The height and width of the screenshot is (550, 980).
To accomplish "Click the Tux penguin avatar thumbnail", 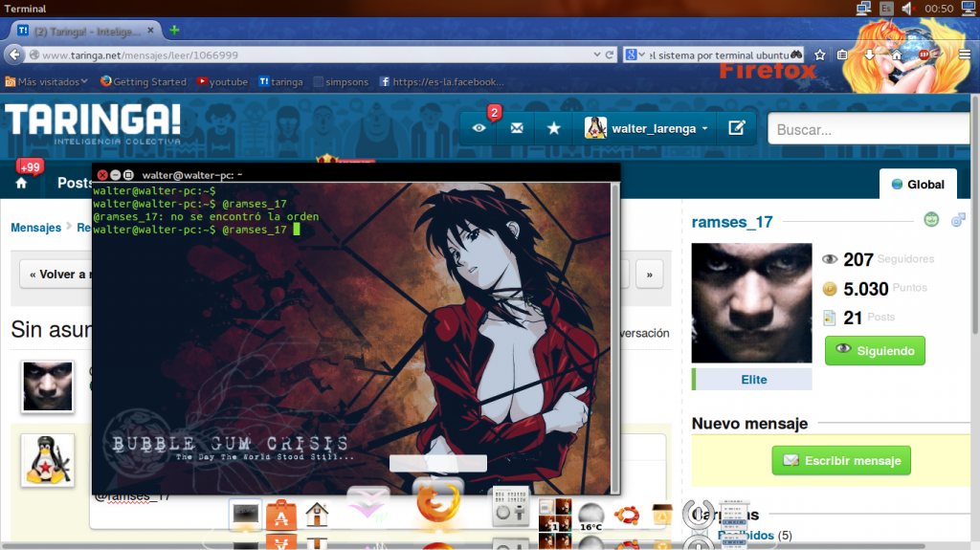I will tap(48, 460).
